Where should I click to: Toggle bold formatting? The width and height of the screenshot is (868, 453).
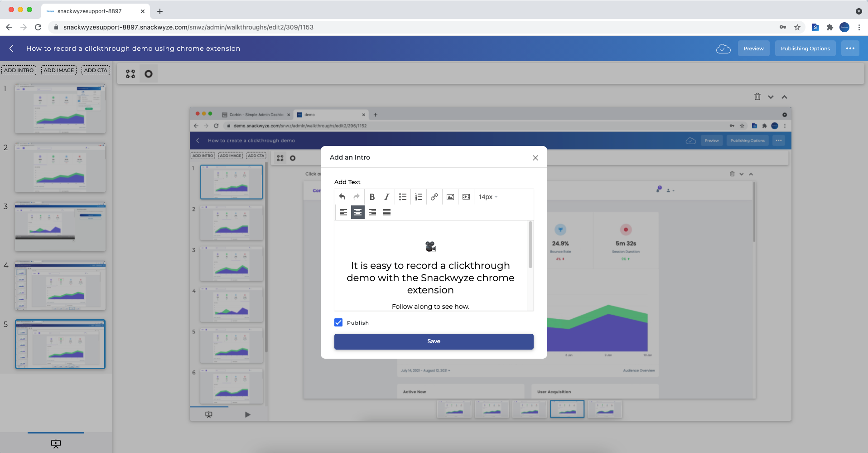point(372,197)
